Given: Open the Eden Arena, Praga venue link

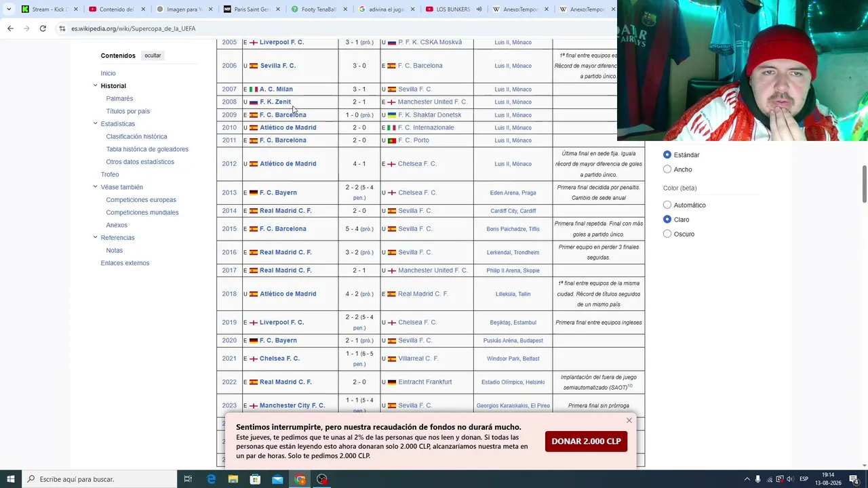Looking at the screenshot, I should pos(513,193).
